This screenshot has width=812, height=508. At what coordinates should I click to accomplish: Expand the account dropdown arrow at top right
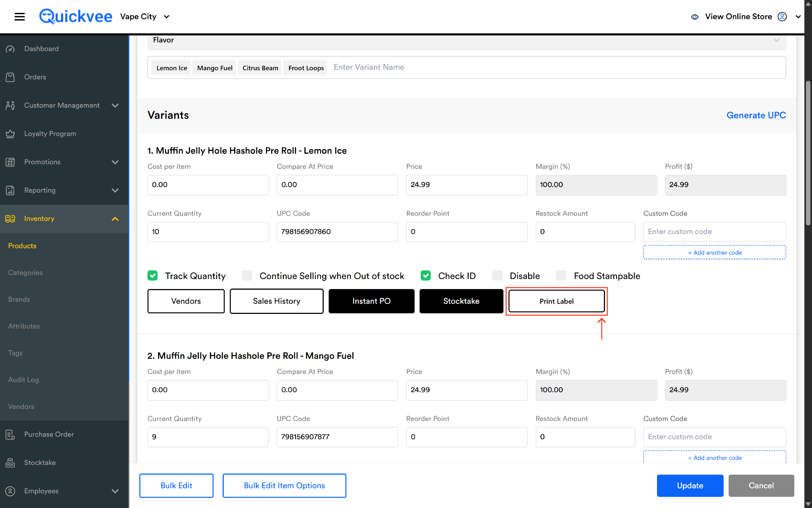tap(798, 16)
